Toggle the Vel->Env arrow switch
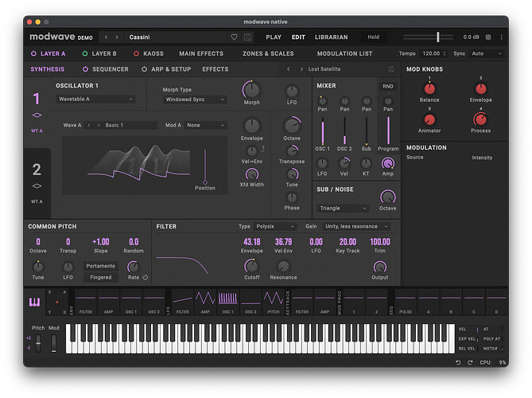The width and height of the screenshot is (532, 398). point(263,149)
